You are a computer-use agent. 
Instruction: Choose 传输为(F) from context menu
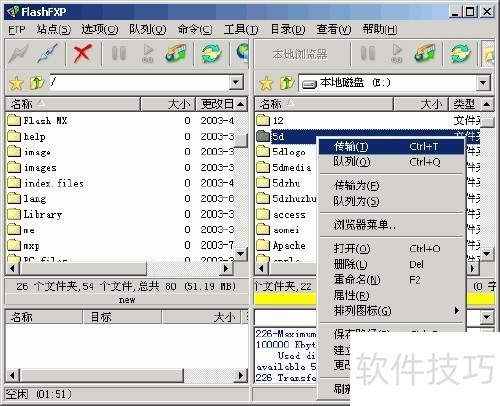tap(391, 185)
